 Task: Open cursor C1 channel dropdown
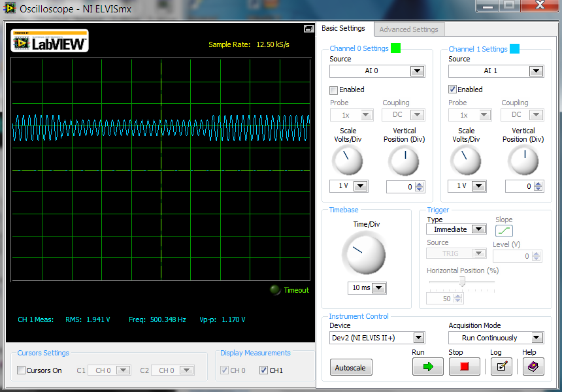click(124, 370)
